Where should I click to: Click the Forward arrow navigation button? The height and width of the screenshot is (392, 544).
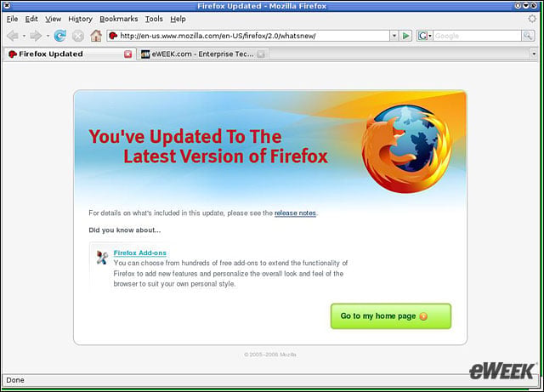click(36, 36)
